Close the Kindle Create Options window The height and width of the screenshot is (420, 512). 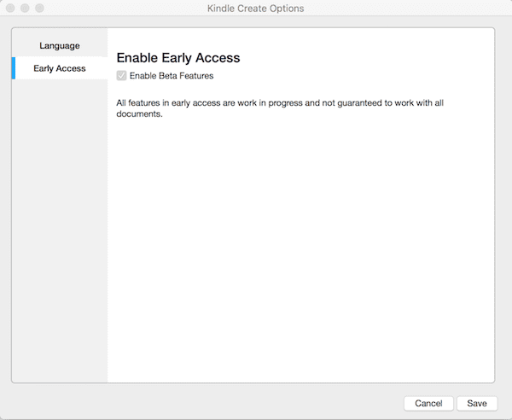pos(10,8)
